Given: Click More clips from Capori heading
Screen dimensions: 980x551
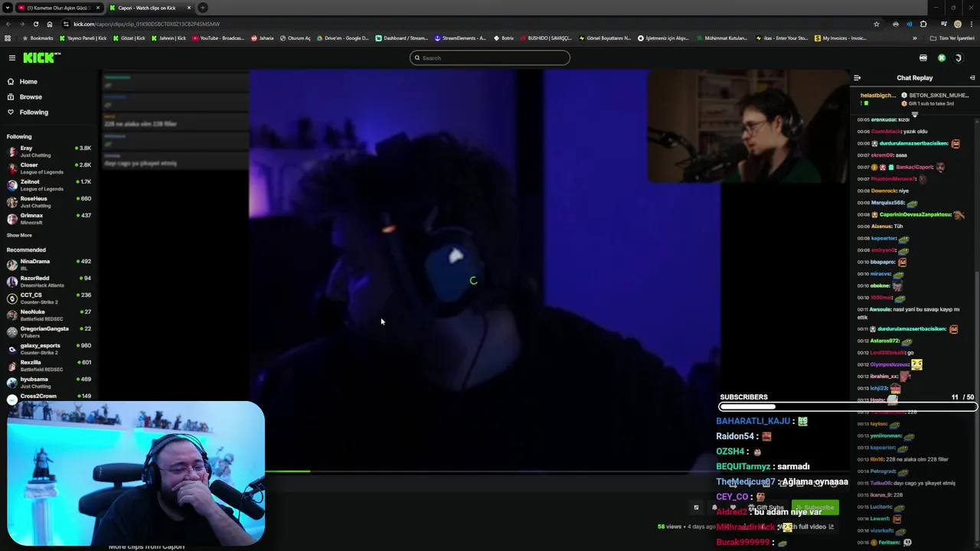Looking at the screenshot, I should tap(146, 546).
